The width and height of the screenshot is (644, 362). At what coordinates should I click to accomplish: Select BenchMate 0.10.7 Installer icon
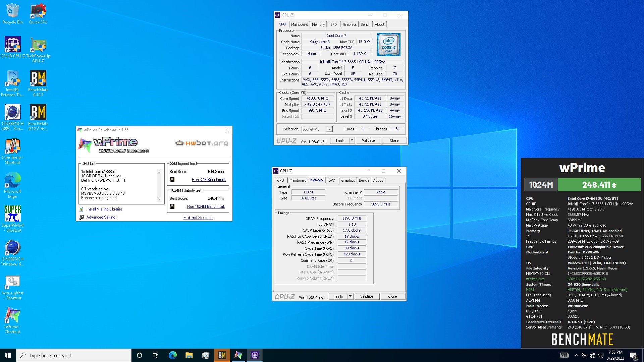38,118
